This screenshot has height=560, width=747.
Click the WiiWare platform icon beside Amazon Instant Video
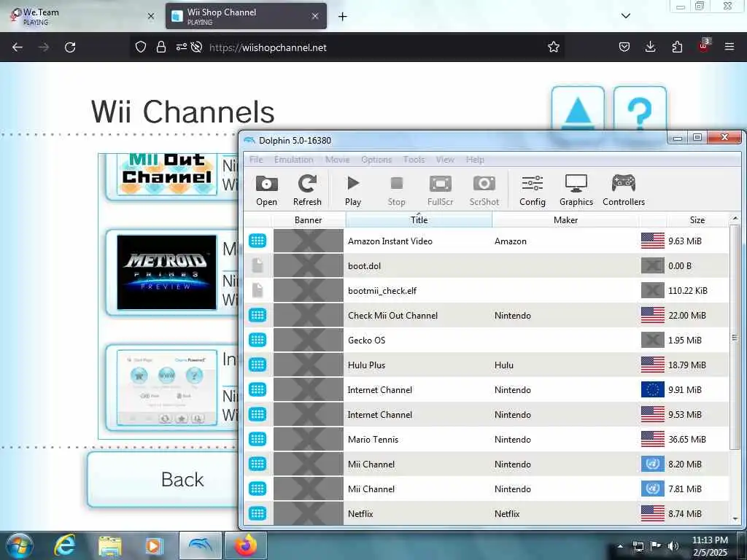[258, 241]
